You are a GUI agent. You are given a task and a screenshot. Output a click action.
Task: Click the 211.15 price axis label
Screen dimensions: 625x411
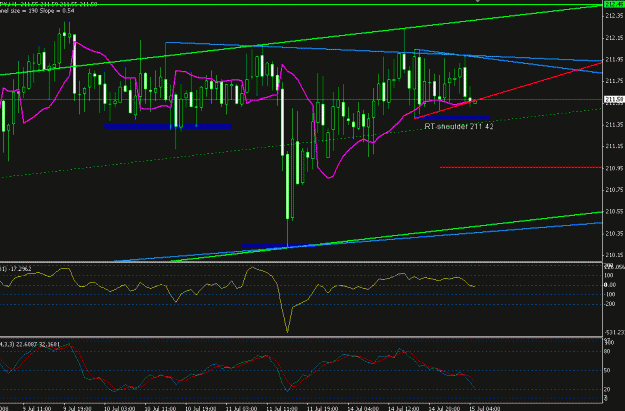614,146
